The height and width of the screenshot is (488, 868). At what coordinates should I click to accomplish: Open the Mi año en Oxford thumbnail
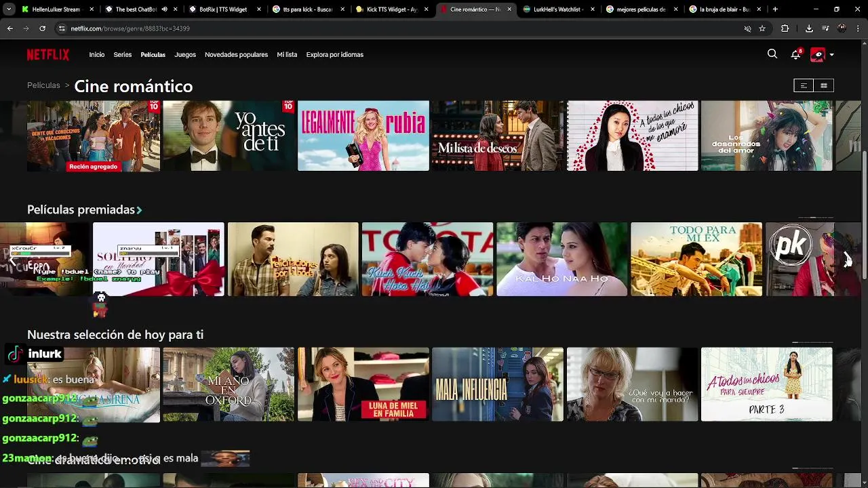[229, 384]
